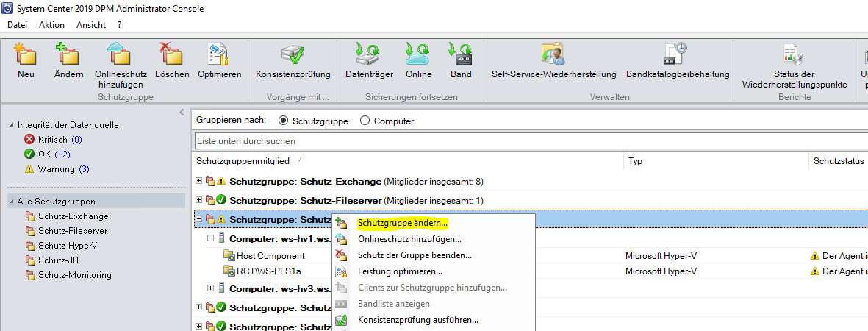Click the Band resume backup icon
The width and height of the screenshot is (868, 331).
[x=461, y=55]
